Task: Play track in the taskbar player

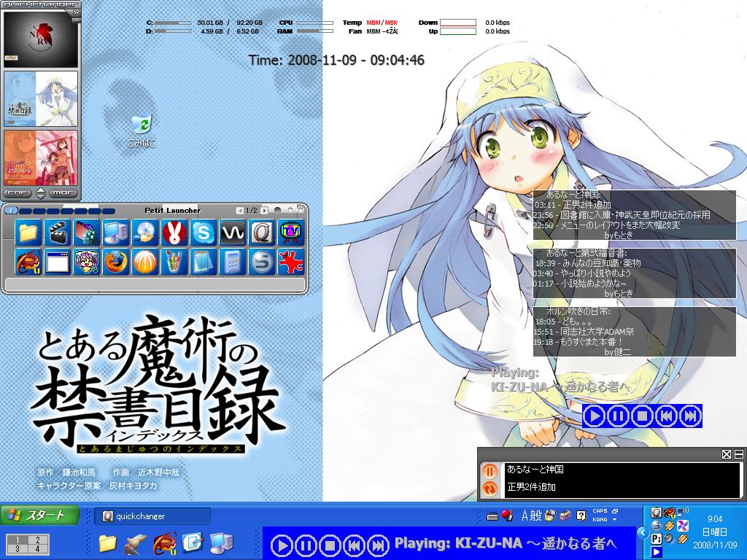Action: click(x=282, y=545)
